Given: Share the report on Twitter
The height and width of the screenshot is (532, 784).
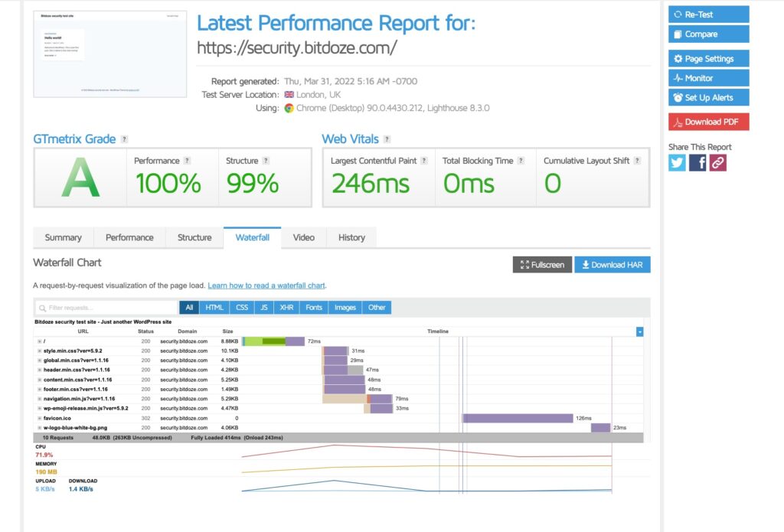Looking at the screenshot, I should tap(677, 162).
